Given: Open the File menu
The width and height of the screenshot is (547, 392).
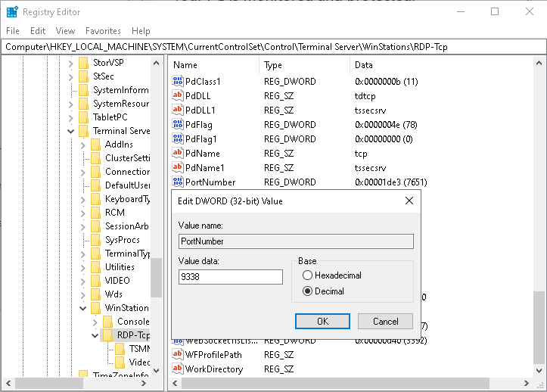Looking at the screenshot, I should [x=13, y=31].
